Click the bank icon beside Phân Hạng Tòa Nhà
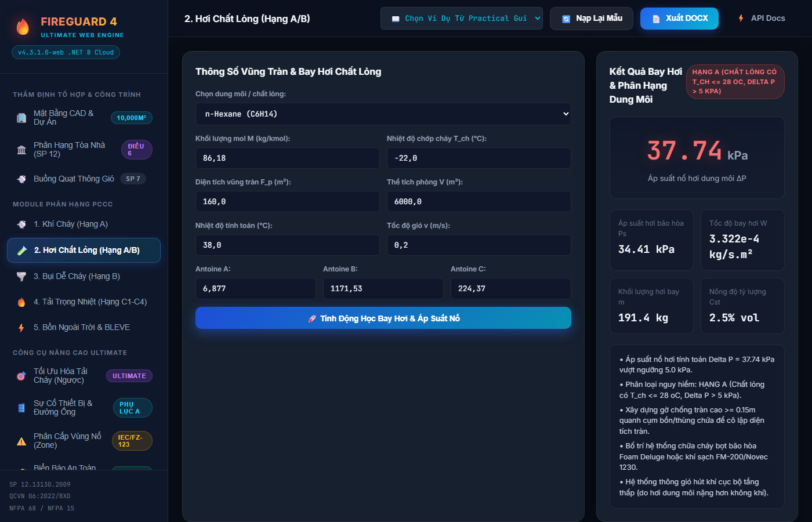 [x=21, y=150]
